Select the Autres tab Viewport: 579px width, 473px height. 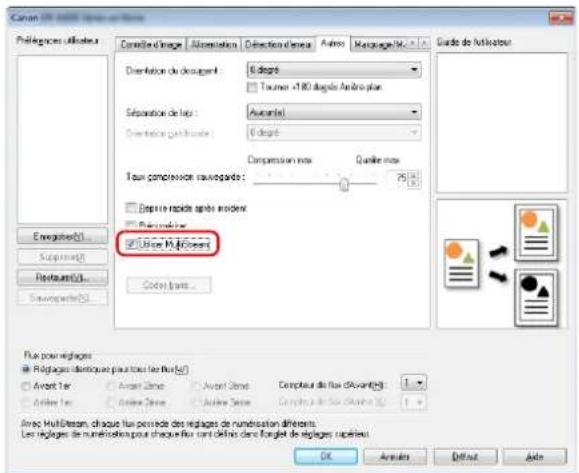point(333,43)
